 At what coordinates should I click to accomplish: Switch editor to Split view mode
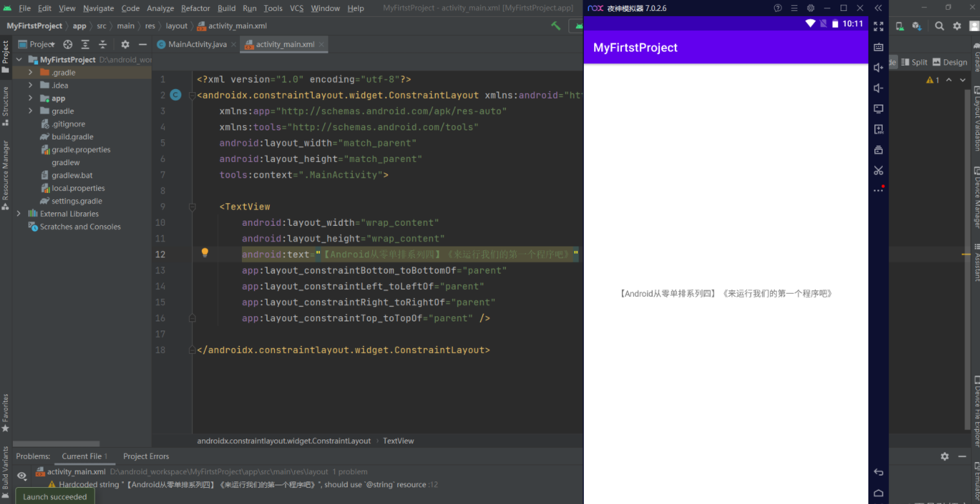(914, 62)
